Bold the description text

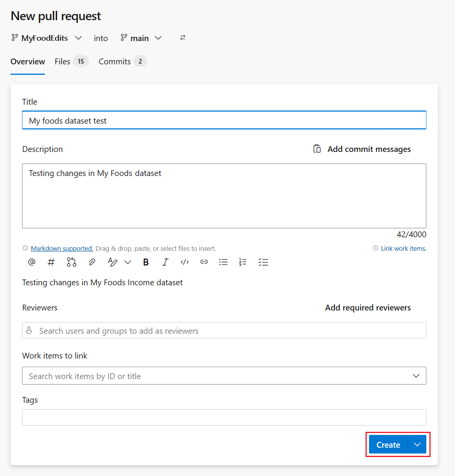[146, 262]
